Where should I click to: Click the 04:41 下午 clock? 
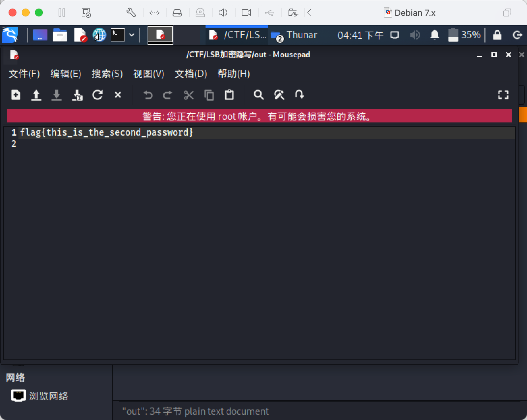(360, 35)
